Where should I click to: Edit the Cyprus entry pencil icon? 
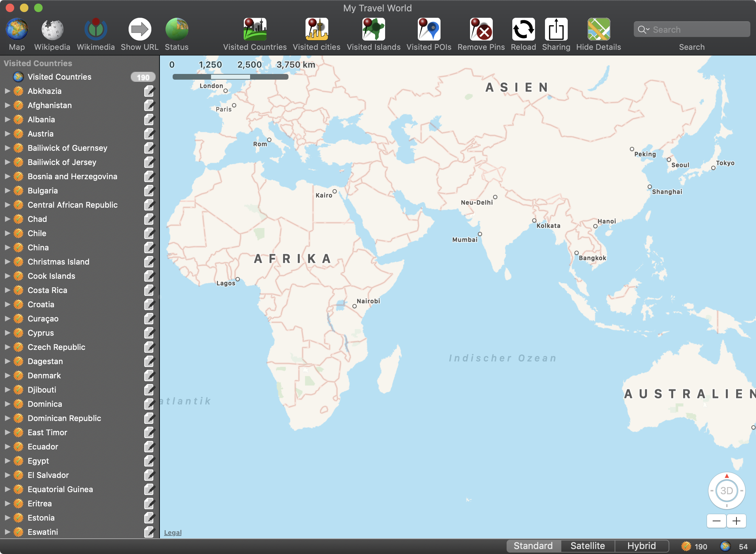(x=150, y=333)
